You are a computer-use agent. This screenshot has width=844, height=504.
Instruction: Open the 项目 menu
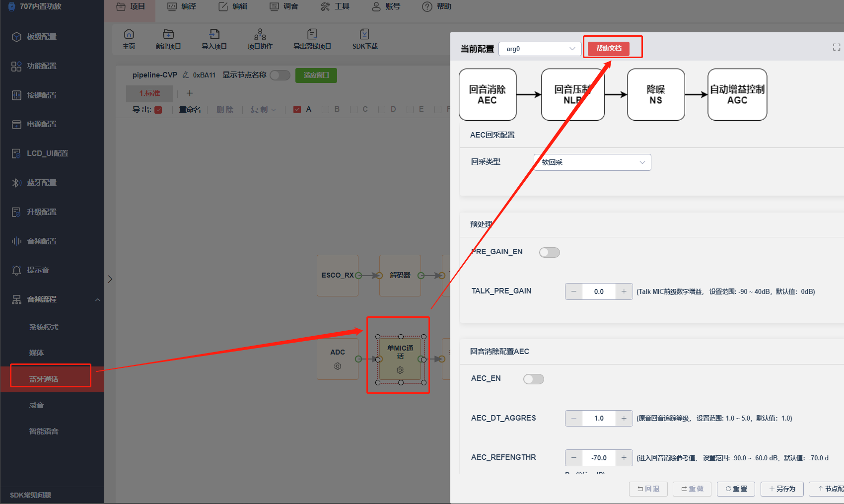click(x=131, y=6)
